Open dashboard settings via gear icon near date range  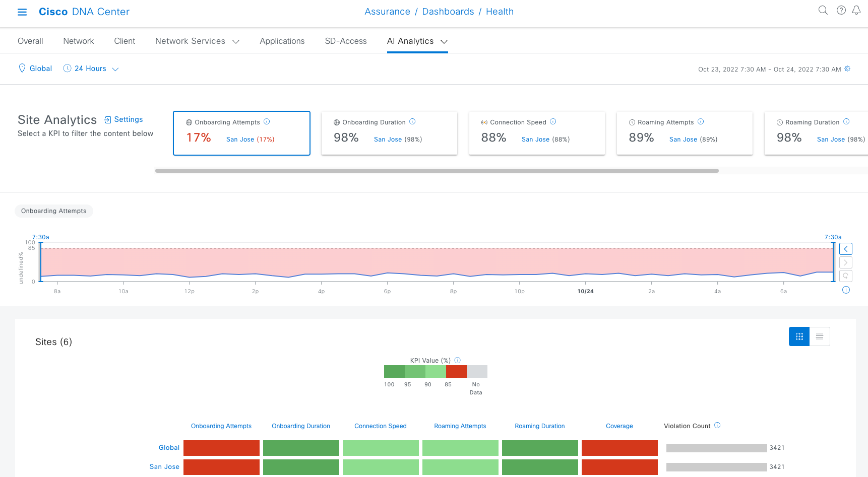[x=847, y=69]
